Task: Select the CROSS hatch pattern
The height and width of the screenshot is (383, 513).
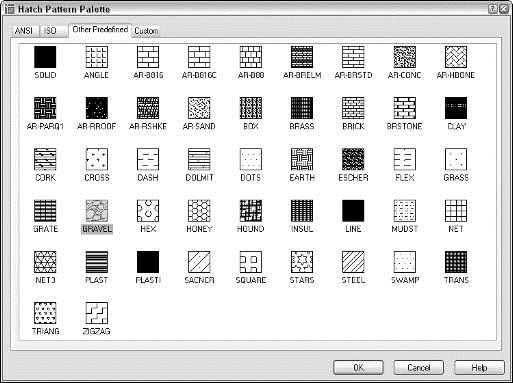Action: coord(97,159)
